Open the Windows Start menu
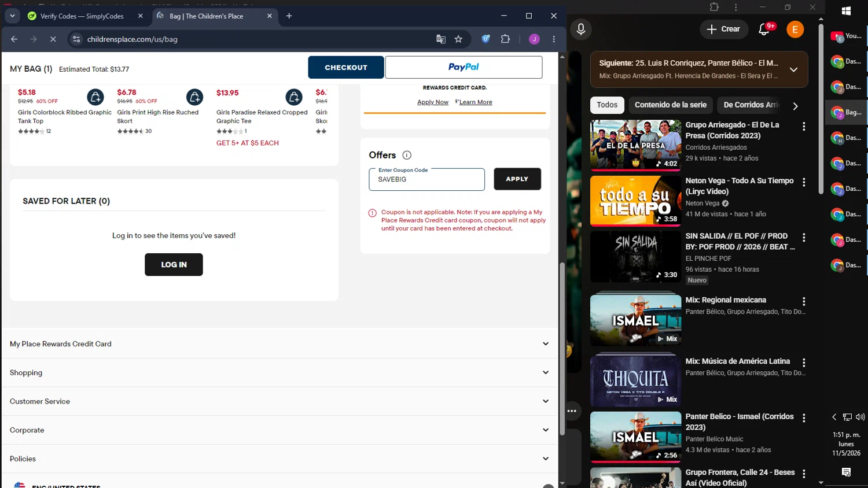868x488 pixels. point(846,10)
